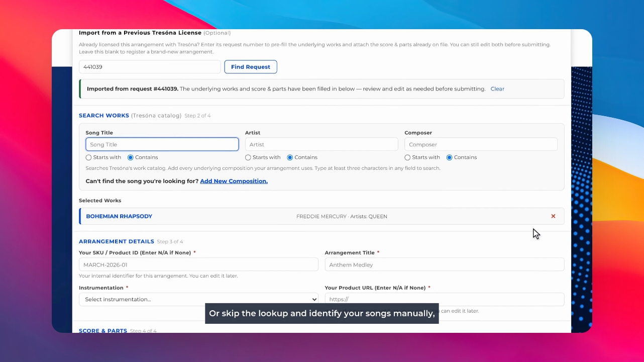This screenshot has width=644, height=362.
Task: Click the Product URL https:// field
Action: pos(445,299)
